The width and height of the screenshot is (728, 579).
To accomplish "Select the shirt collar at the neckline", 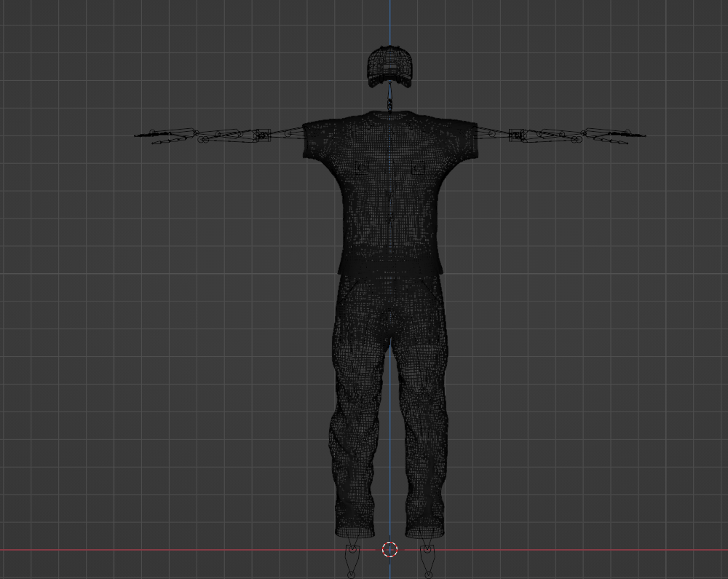I will [x=389, y=114].
